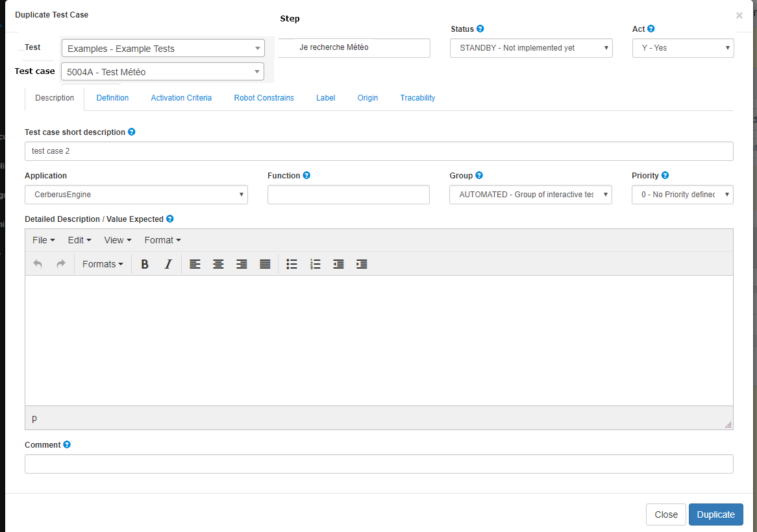This screenshot has width=757, height=532.
Task: Click the Function input field
Action: tap(349, 195)
